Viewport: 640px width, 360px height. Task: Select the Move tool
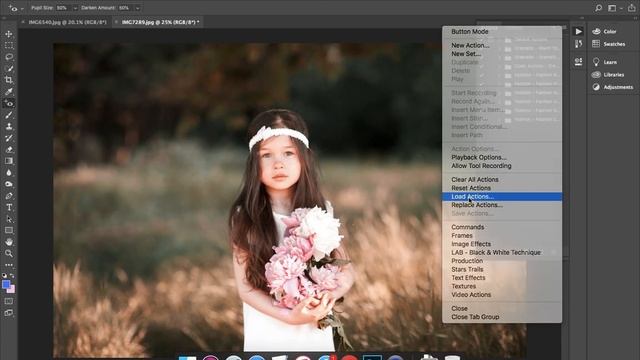coord(9,34)
